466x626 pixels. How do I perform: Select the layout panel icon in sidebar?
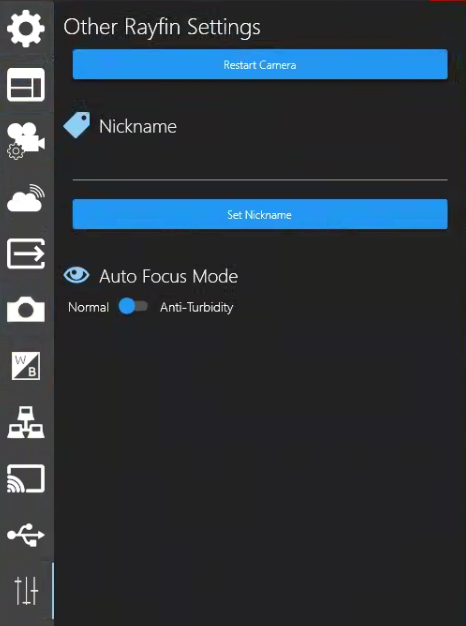pyautogui.click(x=26, y=85)
